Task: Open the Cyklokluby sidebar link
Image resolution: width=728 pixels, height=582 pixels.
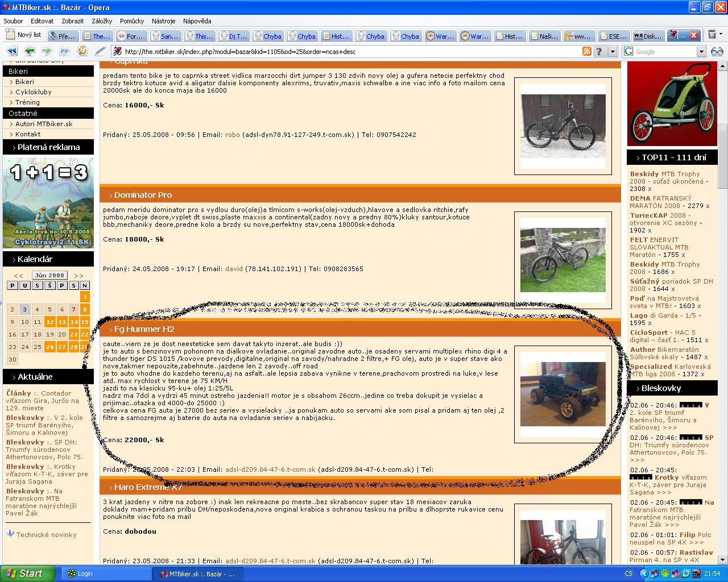Action: pos(33,92)
